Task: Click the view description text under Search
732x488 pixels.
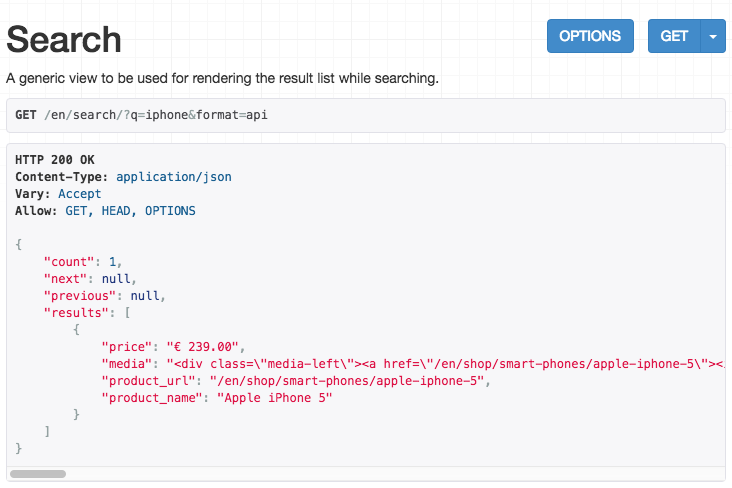Action: pos(222,78)
